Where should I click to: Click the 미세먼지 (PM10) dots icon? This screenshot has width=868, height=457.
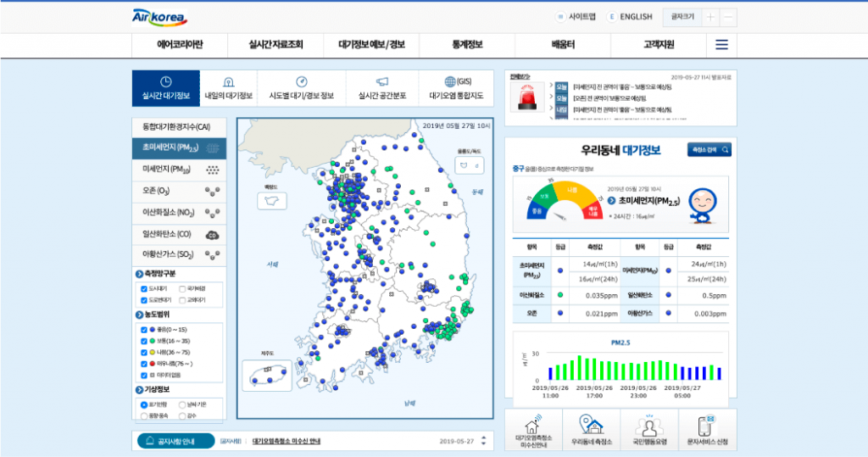213,170
